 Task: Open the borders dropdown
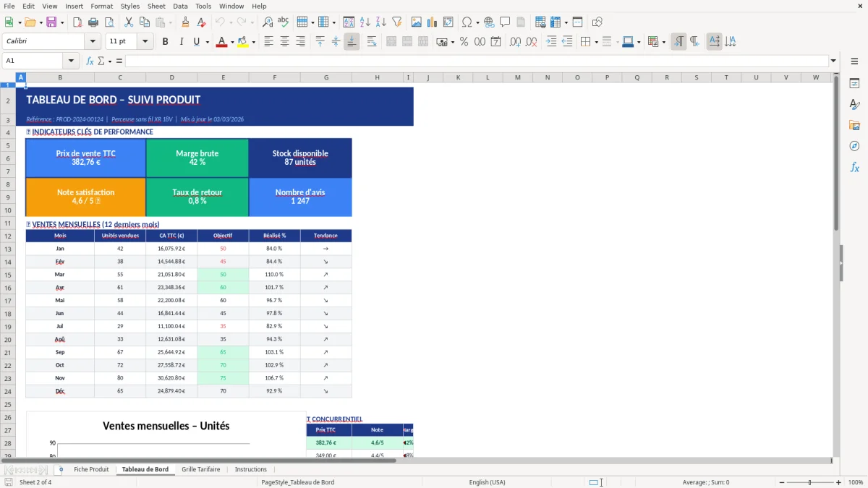point(584,41)
